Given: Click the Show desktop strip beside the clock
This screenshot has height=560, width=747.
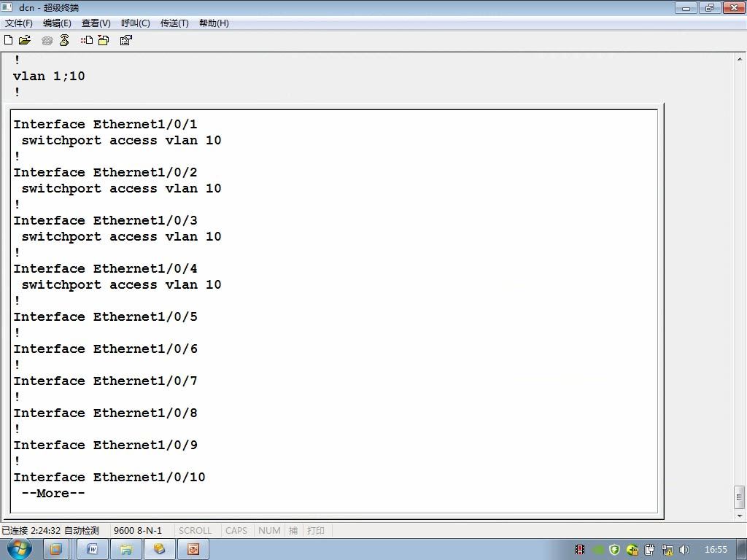Looking at the screenshot, I should (x=742, y=549).
